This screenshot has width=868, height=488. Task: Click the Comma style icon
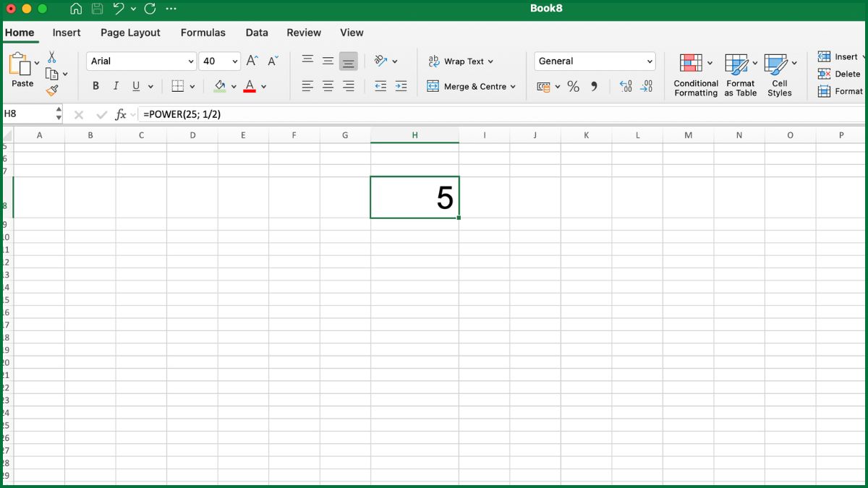(595, 85)
